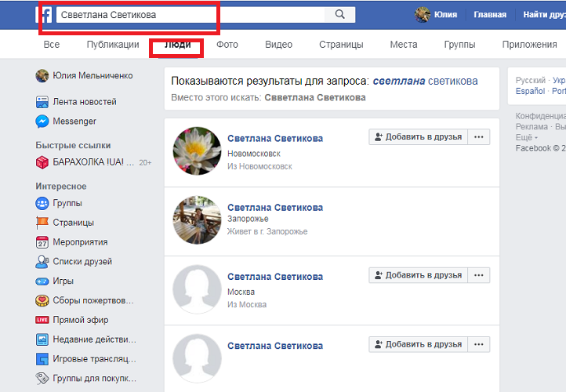Add the last Светлана Светикова as friend
The height and width of the screenshot is (392, 566).
click(x=419, y=344)
